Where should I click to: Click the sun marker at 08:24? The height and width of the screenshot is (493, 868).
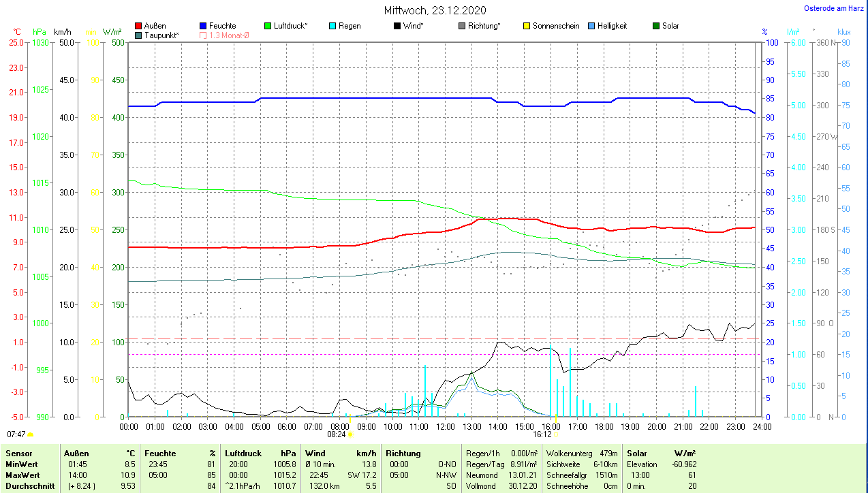pyautogui.click(x=350, y=434)
